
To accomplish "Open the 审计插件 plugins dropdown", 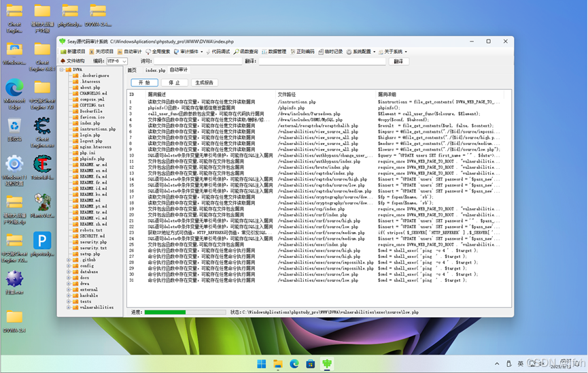I will click(x=188, y=52).
